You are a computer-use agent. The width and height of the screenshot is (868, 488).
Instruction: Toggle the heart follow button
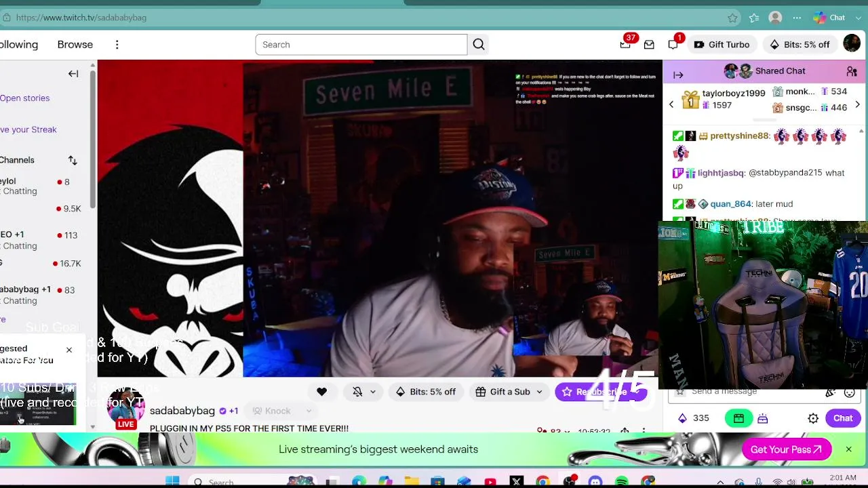click(321, 392)
